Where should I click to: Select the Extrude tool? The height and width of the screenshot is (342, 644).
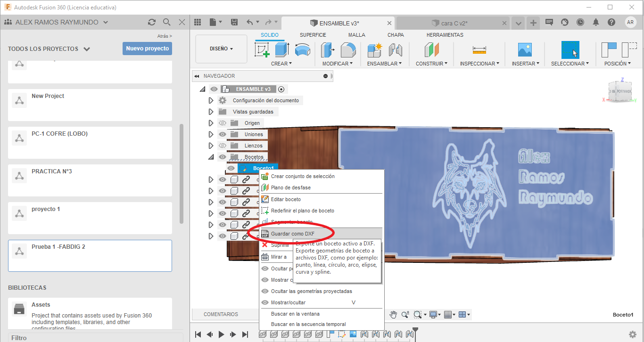[282, 50]
